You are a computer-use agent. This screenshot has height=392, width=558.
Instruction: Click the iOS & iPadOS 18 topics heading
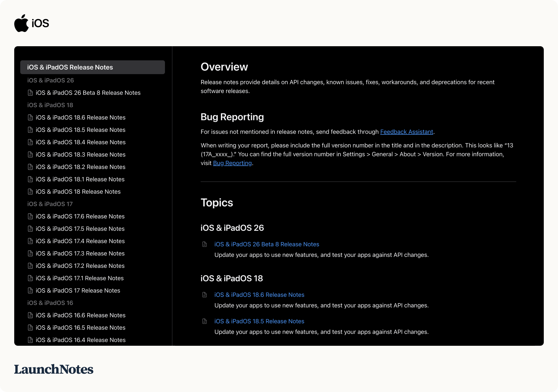pos(232,279)
